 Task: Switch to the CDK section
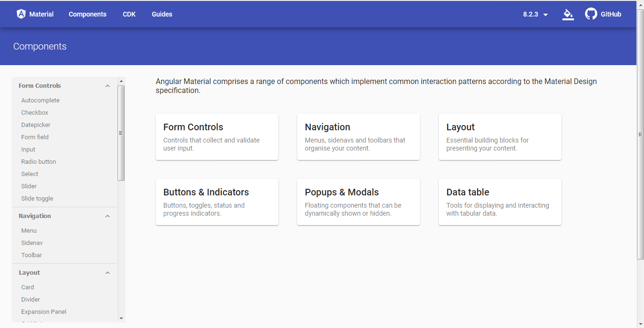pyautogui.click(x=129, y=14)
